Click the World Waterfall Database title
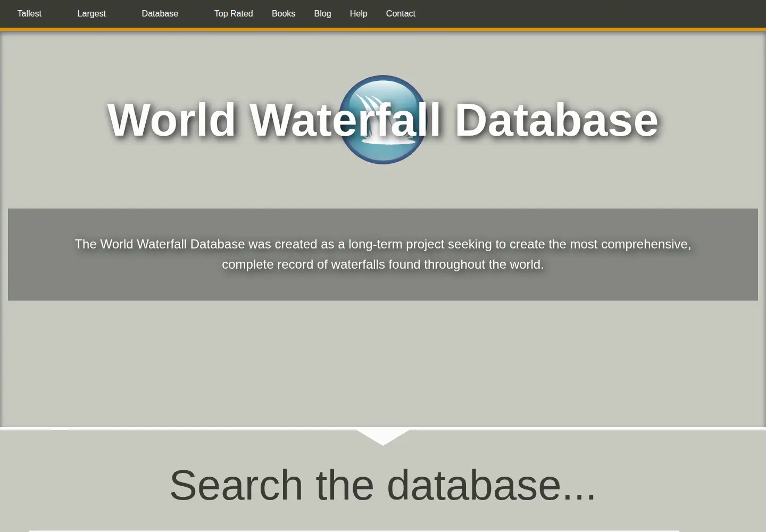The image size is (766, 532). [383, 120]
